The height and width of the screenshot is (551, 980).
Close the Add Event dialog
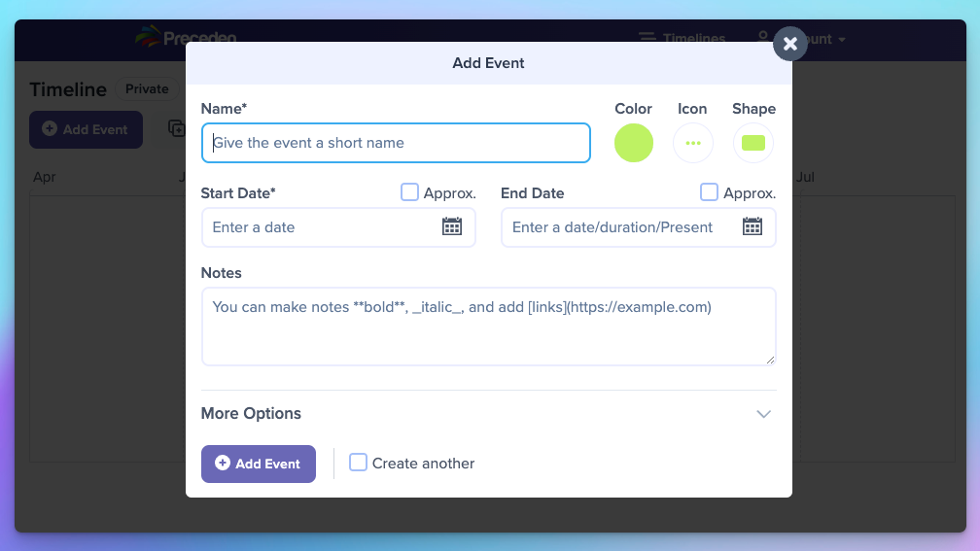pyautogui.click(x=790, y=44)
